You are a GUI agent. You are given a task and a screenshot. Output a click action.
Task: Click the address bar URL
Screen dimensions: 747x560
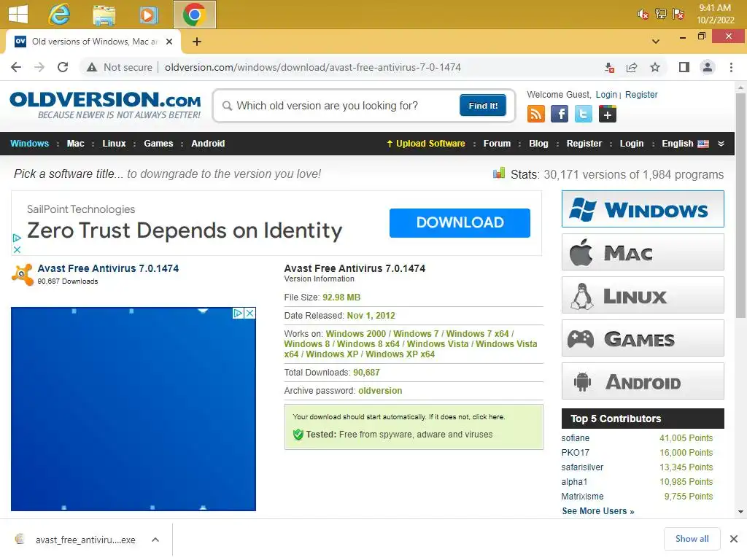pos(312,67)
